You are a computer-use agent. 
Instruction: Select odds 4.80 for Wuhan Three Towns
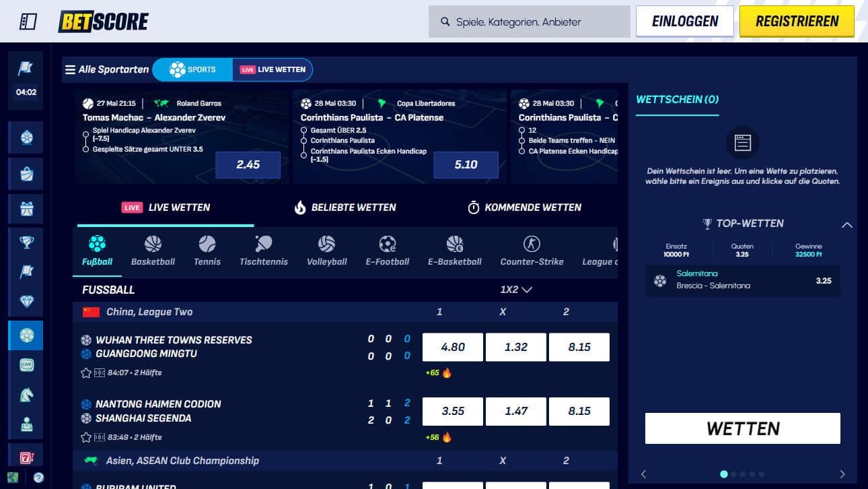(453, 347)
